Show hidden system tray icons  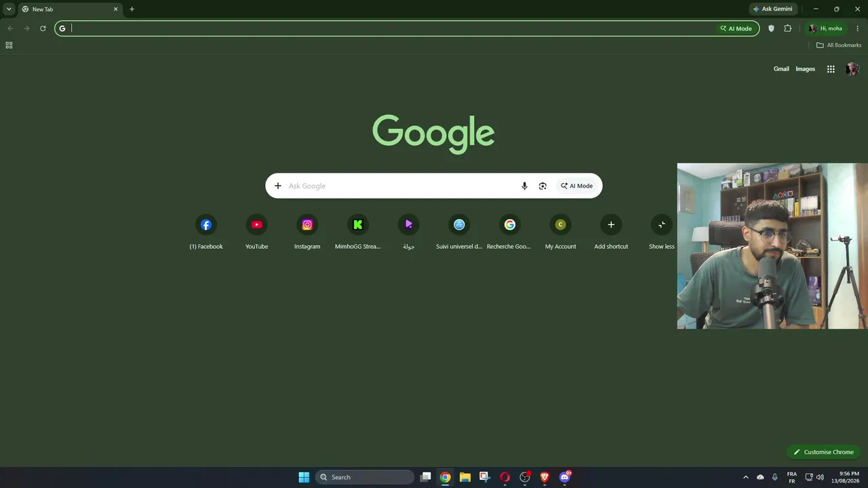tap(746, 477)
